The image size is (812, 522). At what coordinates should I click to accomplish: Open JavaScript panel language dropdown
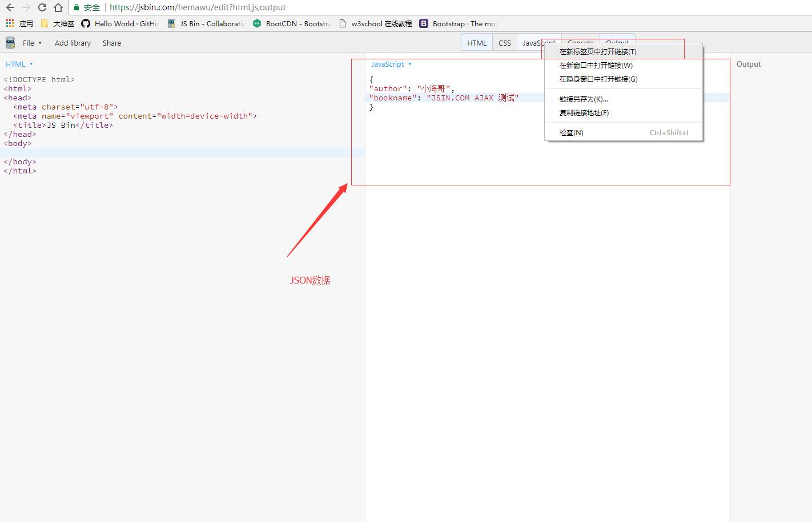tap(391, 64)
